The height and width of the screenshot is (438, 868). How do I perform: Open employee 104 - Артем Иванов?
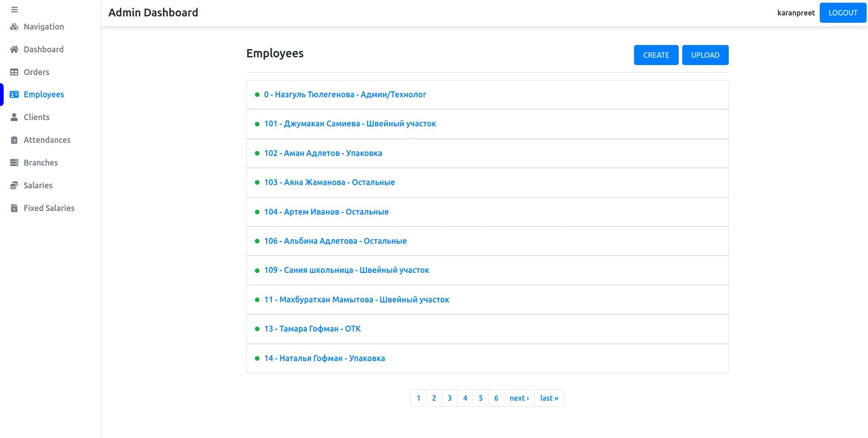coord(326,212)
